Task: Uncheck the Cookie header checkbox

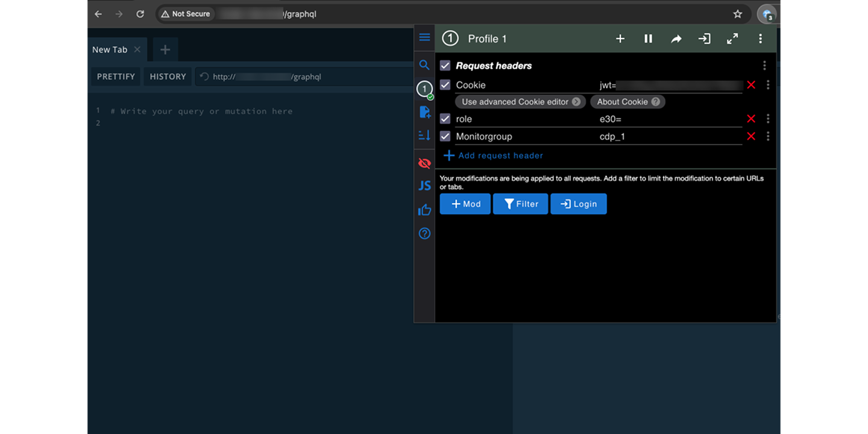Action: [x=445, y=85]
